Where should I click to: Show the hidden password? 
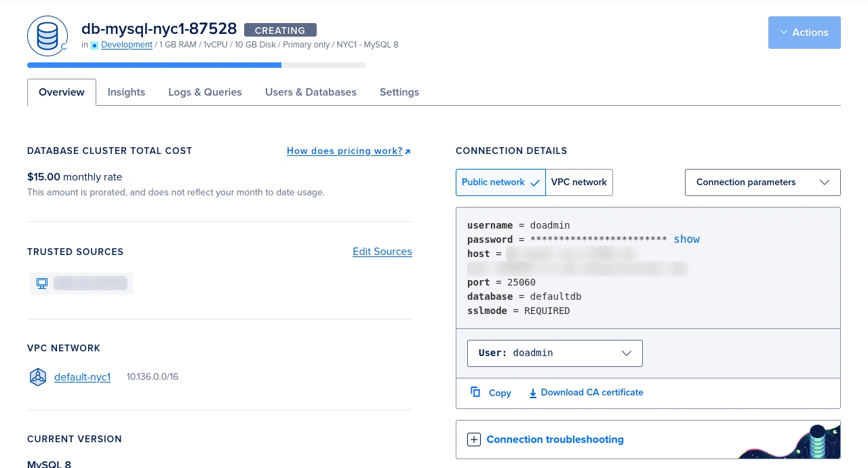[687, 239]
